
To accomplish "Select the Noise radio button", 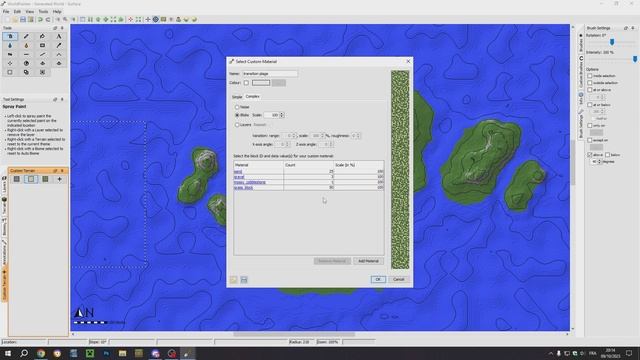I will pyautogui.click(x=237, y=107).
